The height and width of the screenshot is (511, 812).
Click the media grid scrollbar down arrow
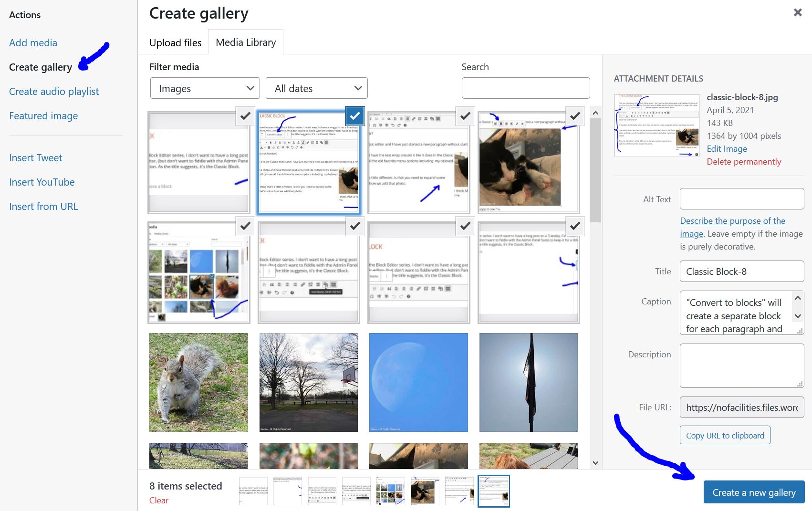point(595,462)
